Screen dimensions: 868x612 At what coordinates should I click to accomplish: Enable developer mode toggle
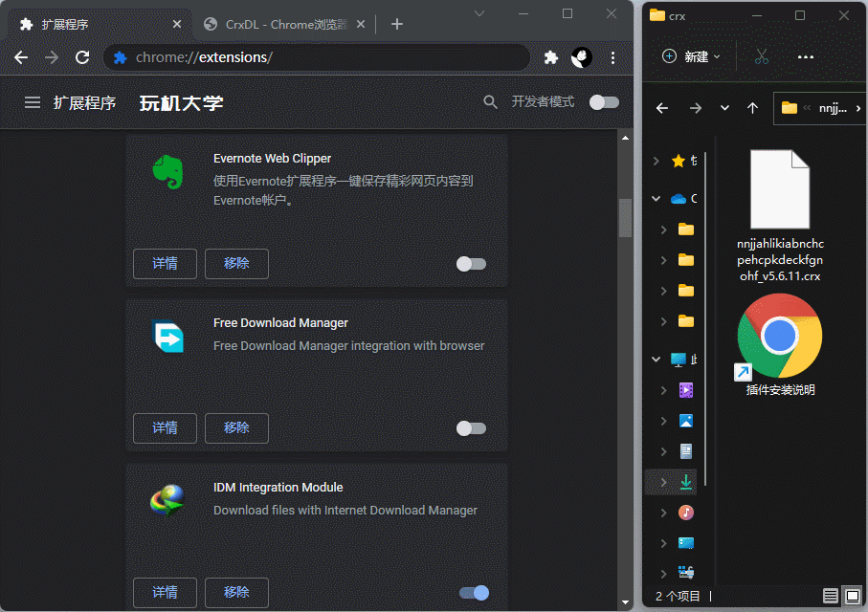tap(604, 102)
